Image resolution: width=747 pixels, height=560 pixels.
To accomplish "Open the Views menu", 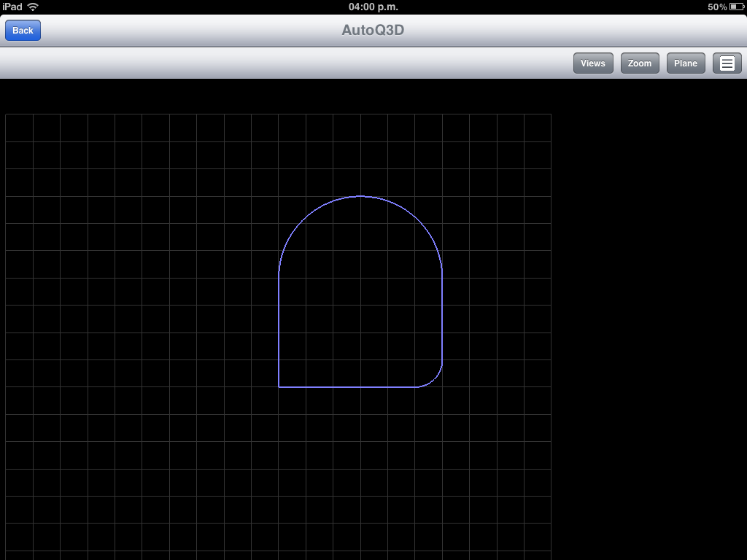I will (593, 63).
